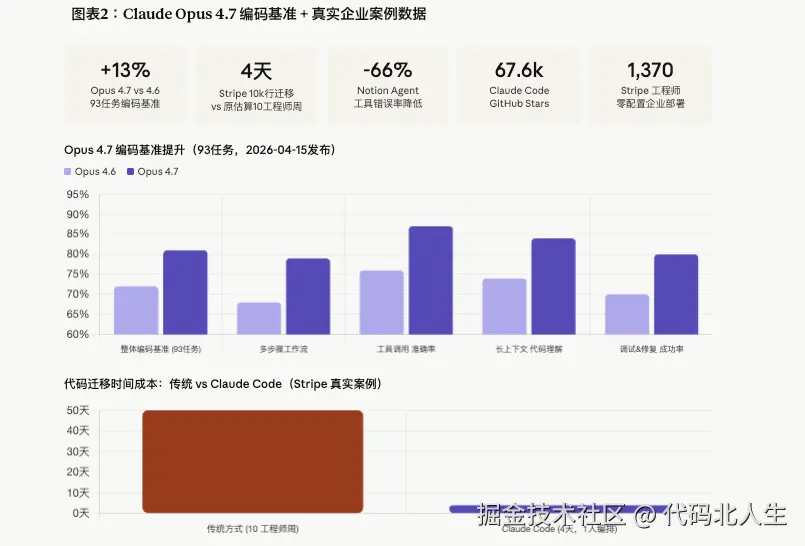Click the Opus 4.7 bar for 长上下文代码理解
The width and height of the screenshot is (805, 546).
pyautogui.click(x=553, y=286)
